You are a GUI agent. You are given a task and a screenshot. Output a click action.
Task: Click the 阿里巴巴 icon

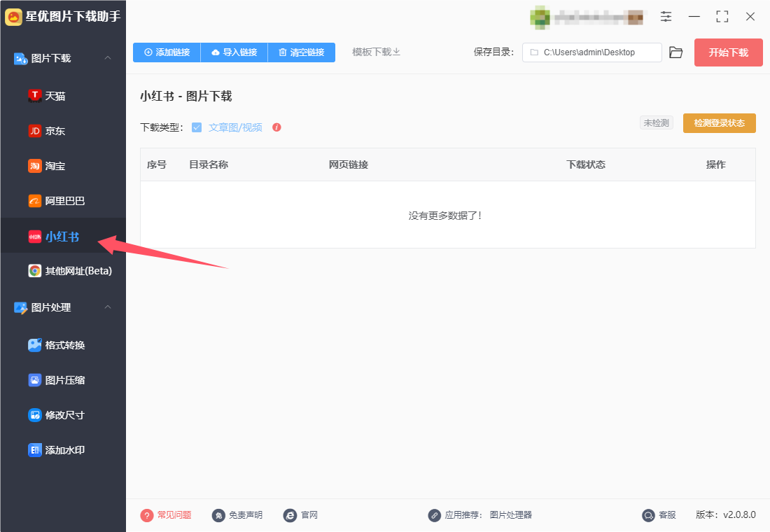pyautogui.click(x=35, y=201)
